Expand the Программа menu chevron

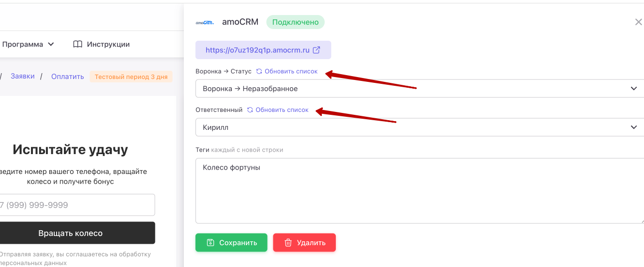[51, 44]
